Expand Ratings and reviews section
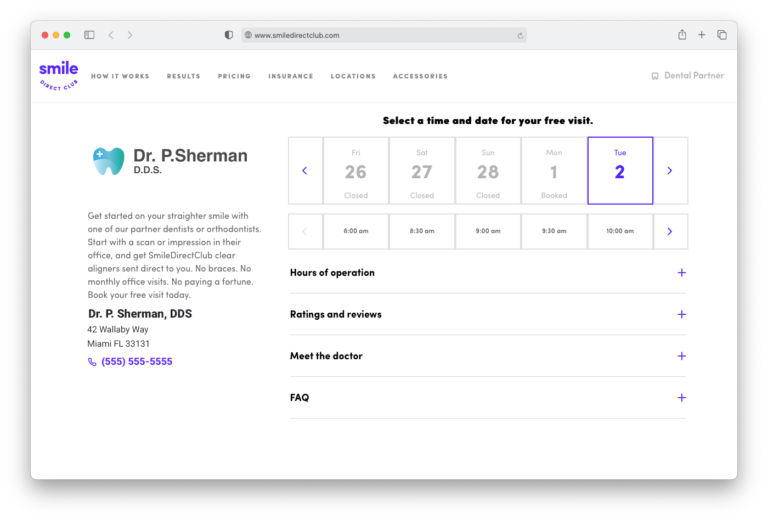 (488, 314)
